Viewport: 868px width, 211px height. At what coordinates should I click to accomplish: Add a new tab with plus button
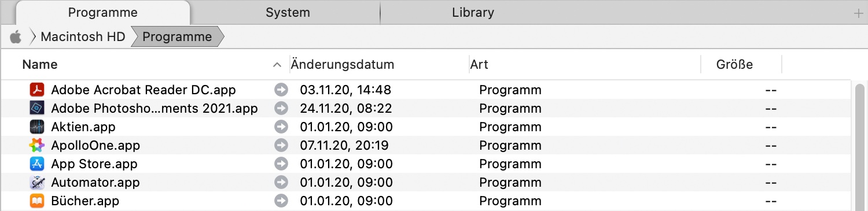pyautogui.click(x=858, y=13)
